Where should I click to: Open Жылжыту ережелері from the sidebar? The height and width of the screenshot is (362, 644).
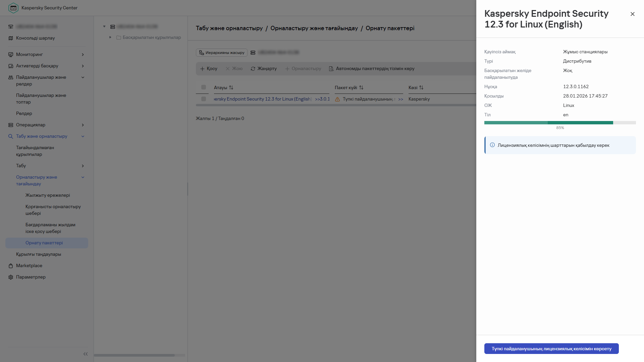[x=47, y=195]
